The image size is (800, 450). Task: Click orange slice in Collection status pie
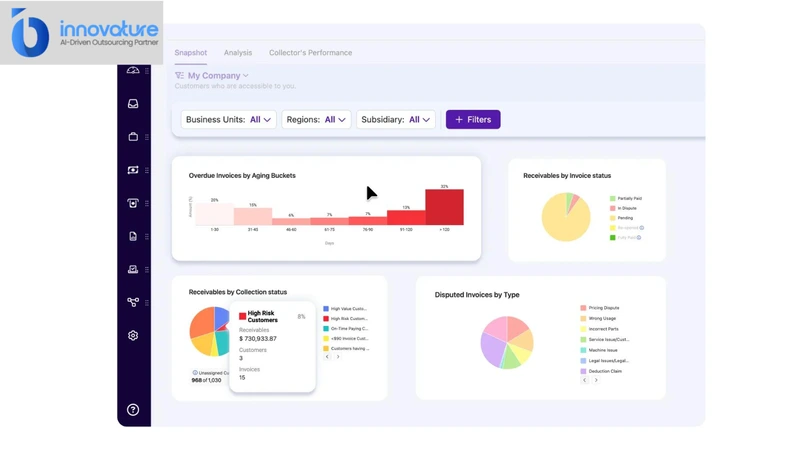pyautogui.click(x=201, y=321)
